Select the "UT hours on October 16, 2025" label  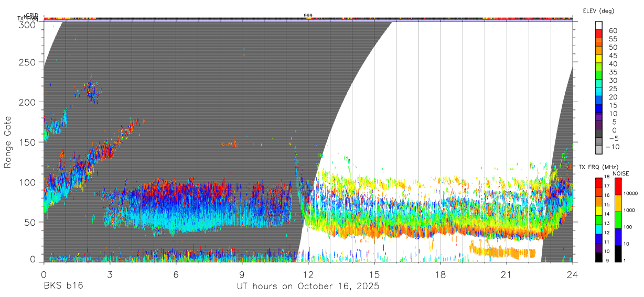coord(307,287)
